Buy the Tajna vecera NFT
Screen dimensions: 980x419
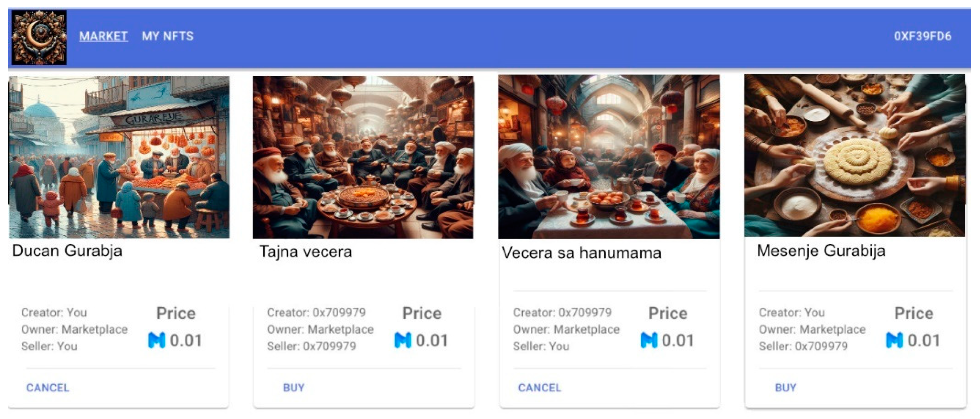294,388
